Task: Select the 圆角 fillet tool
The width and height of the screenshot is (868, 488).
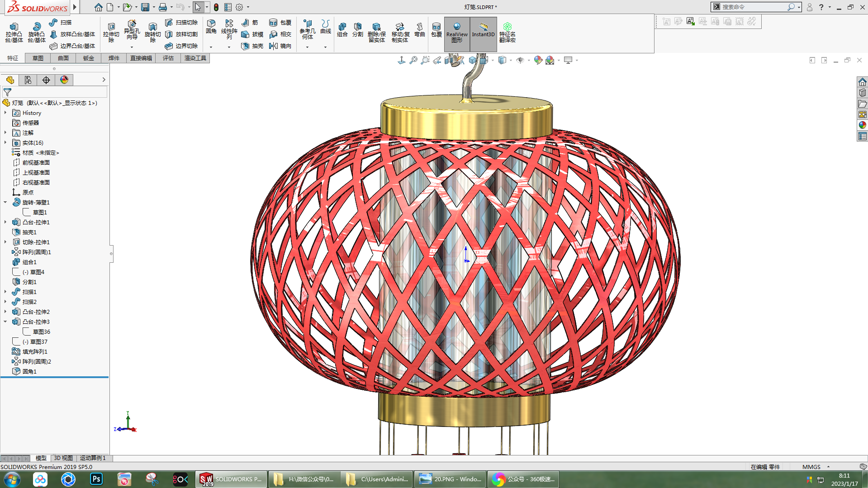Action: coord(211,27)
